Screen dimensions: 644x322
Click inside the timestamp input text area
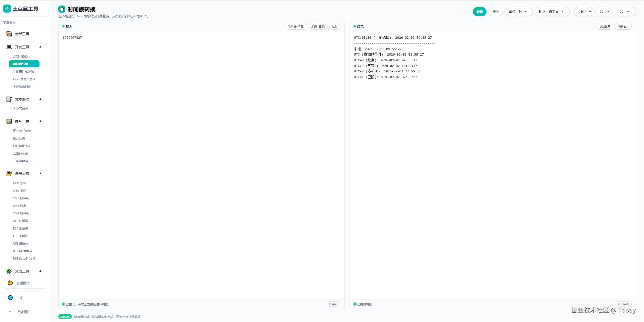[x=201, y=151]
